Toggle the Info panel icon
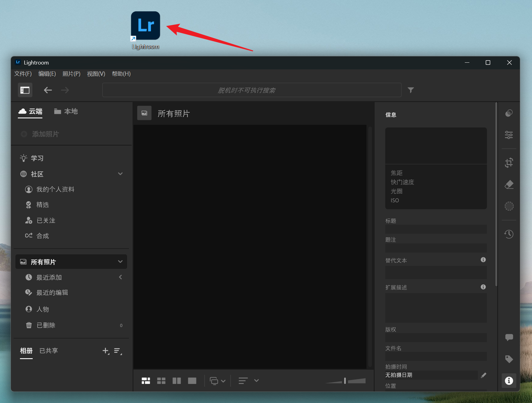 click(x=509, y=381)
